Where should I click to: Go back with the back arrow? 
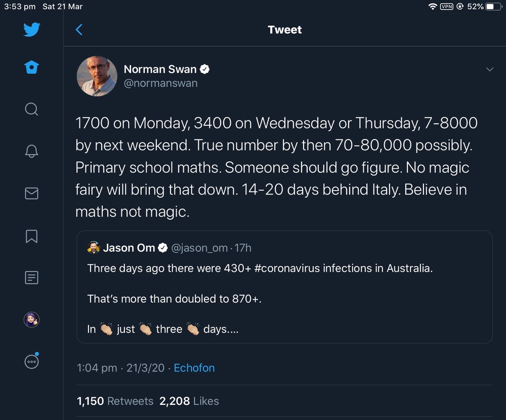79,30
